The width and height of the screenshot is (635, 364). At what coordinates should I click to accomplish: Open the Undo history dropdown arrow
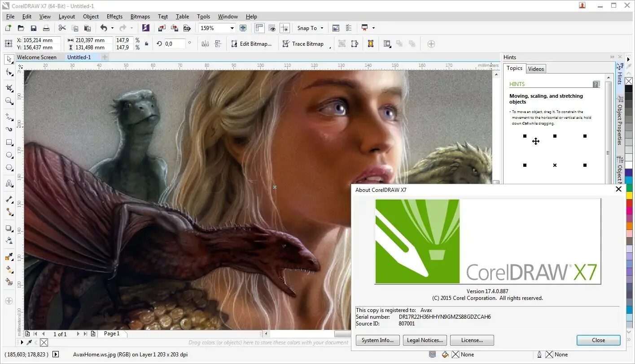[112, 28]
